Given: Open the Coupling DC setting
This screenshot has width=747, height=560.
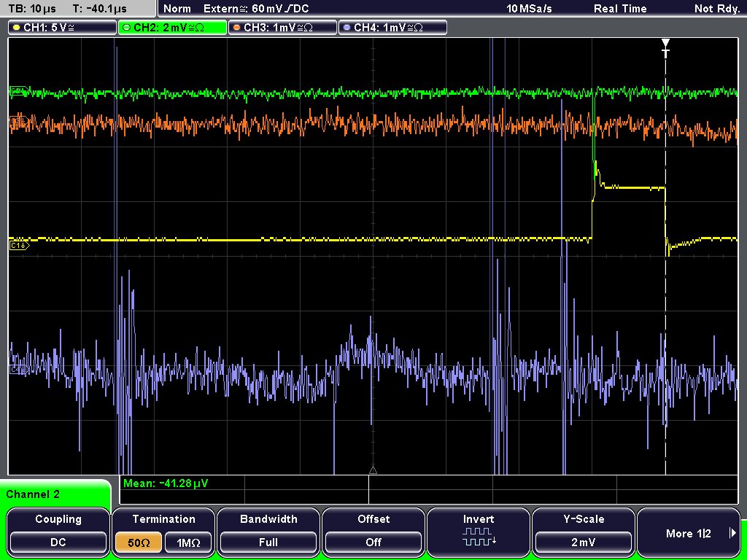Looking at the screenshot, I should tap(58, 542).
